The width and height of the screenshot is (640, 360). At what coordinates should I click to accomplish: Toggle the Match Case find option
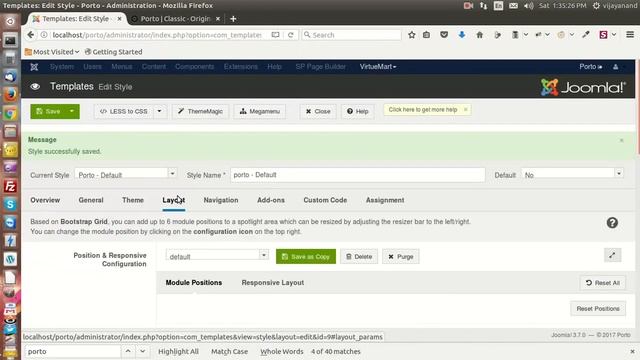coord(229,351)
